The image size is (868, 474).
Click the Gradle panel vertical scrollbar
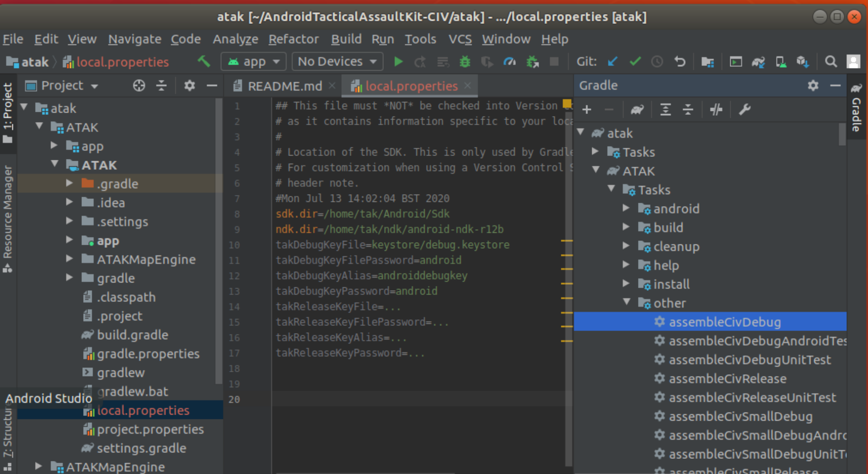(842, 134)
